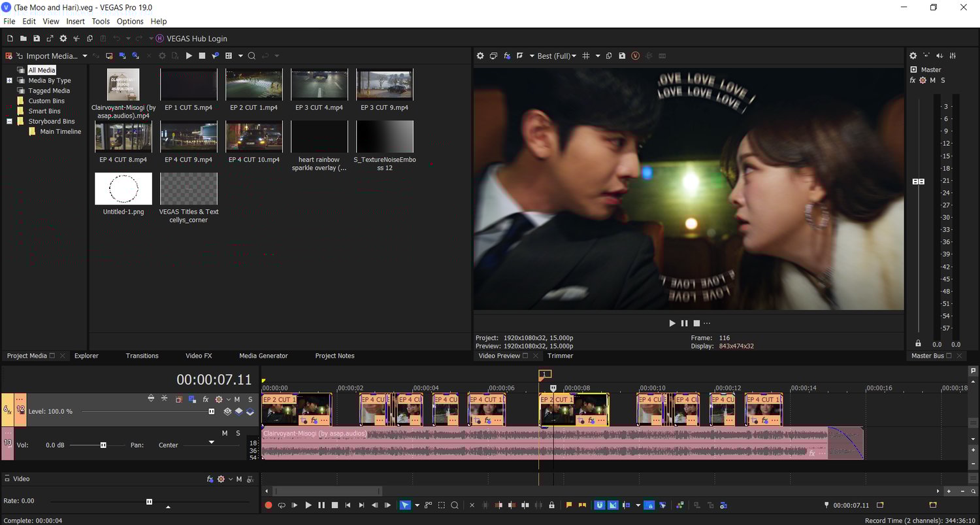Viewport: 980px width, 525px height.
Task: Open Pan type dropdown on audio track
Action: (211, 443)
